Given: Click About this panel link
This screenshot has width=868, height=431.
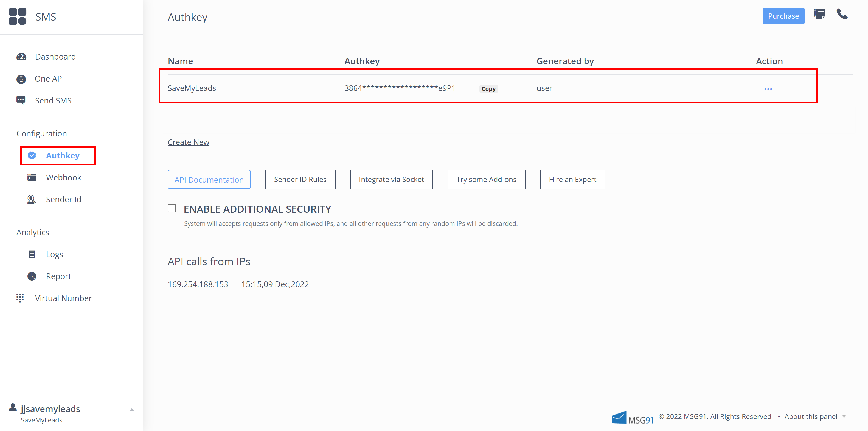Looking at the screenshot, I should point(810,416).
